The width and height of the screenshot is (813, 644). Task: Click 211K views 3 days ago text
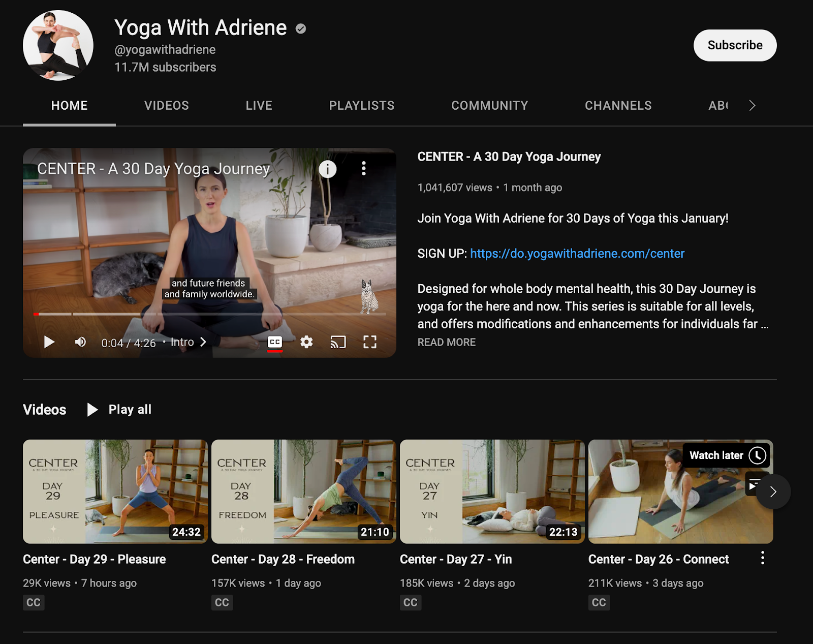(x=646, y=583)
